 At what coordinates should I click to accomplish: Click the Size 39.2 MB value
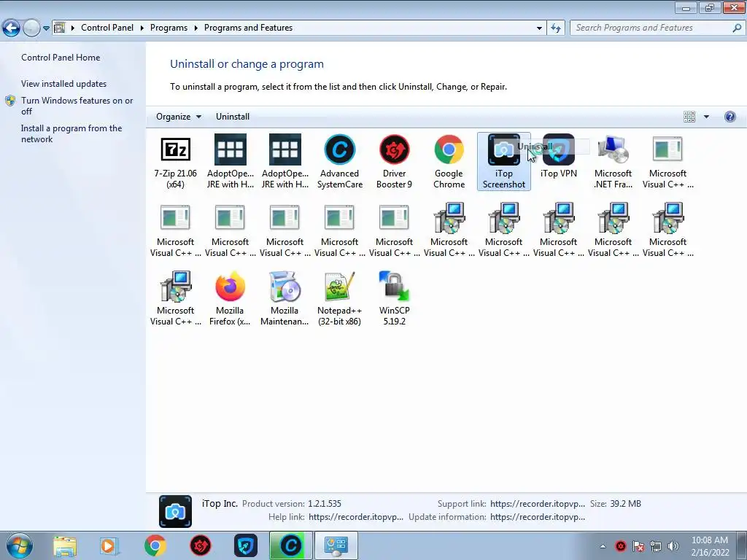[x=625, y=503]
